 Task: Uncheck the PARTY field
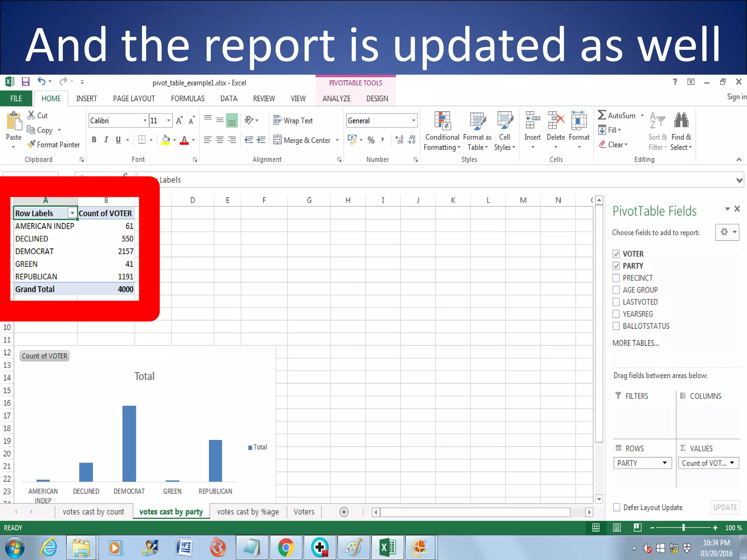point(616,266)
